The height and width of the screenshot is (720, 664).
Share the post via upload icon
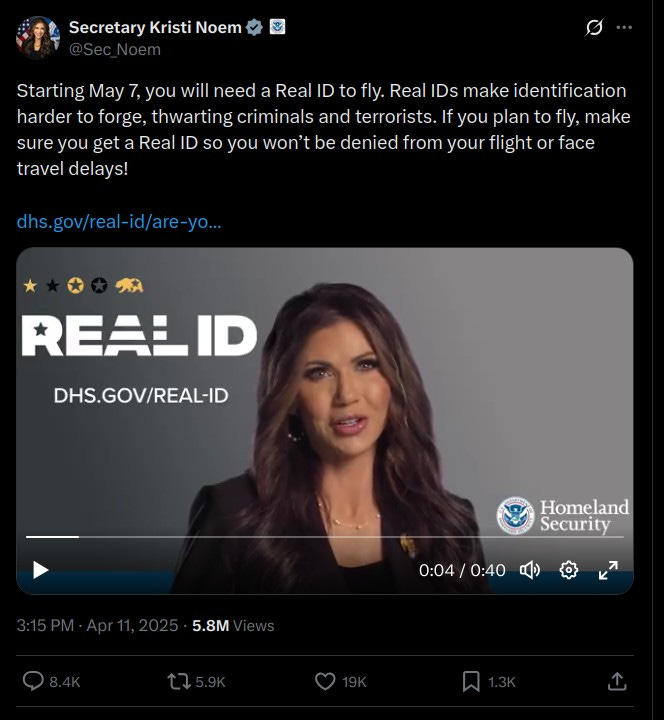(x=617, y=681)
